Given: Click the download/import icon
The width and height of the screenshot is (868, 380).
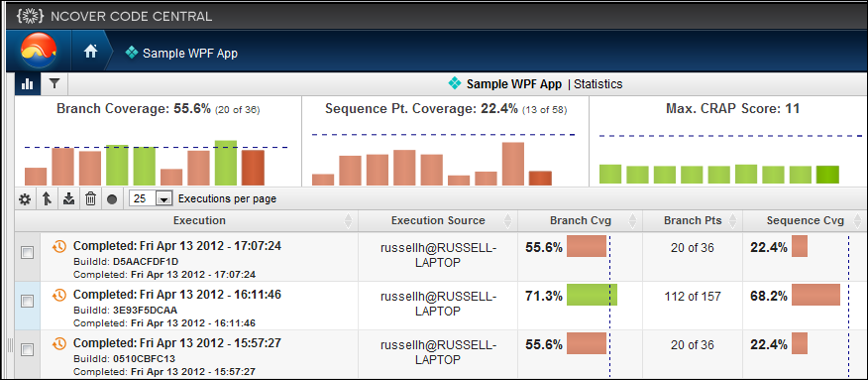Looking at the screenshot, I should [x=68, y=198].
